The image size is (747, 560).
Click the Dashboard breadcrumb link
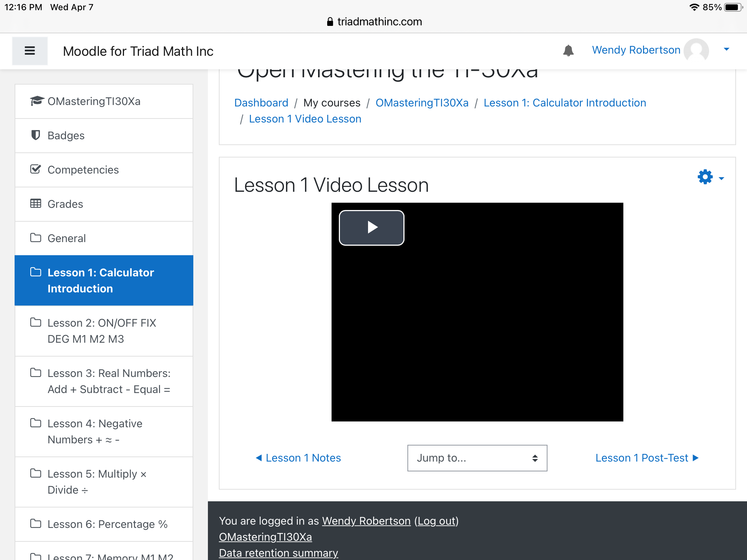(x=261, y=103)
